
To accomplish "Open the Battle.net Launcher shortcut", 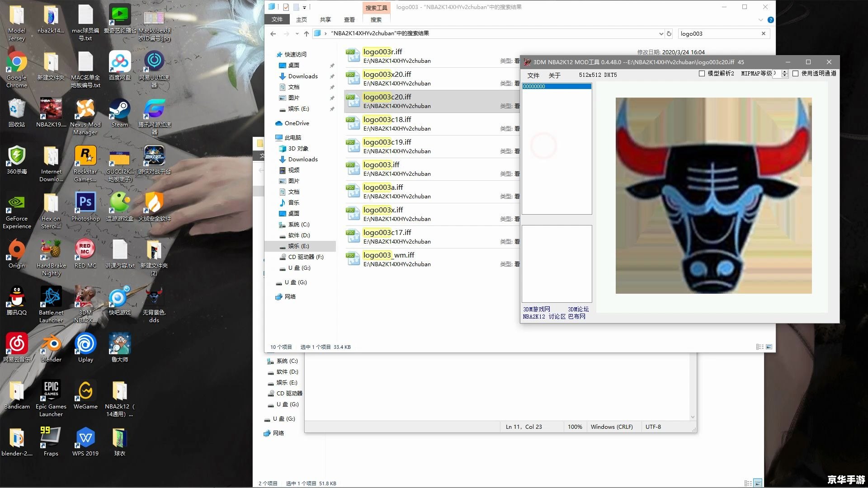I will 51,304.
